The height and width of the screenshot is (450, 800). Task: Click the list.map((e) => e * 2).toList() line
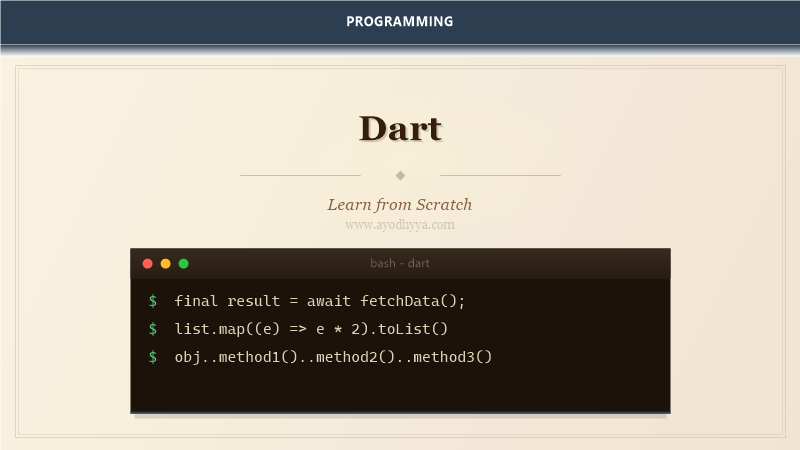tap(311, 329)
